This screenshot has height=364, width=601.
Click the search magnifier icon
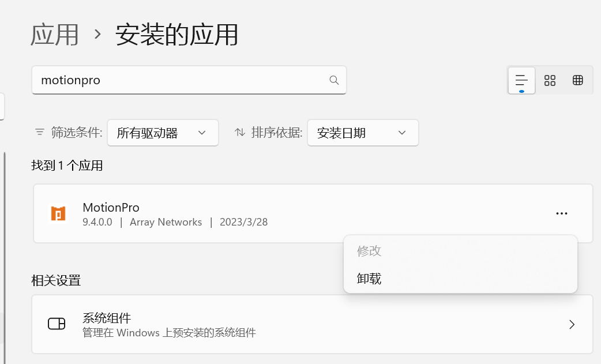coord(334,80)
